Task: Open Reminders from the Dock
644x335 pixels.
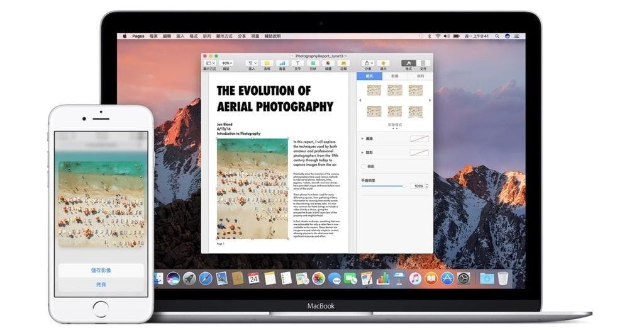Action: click(286, 278)
